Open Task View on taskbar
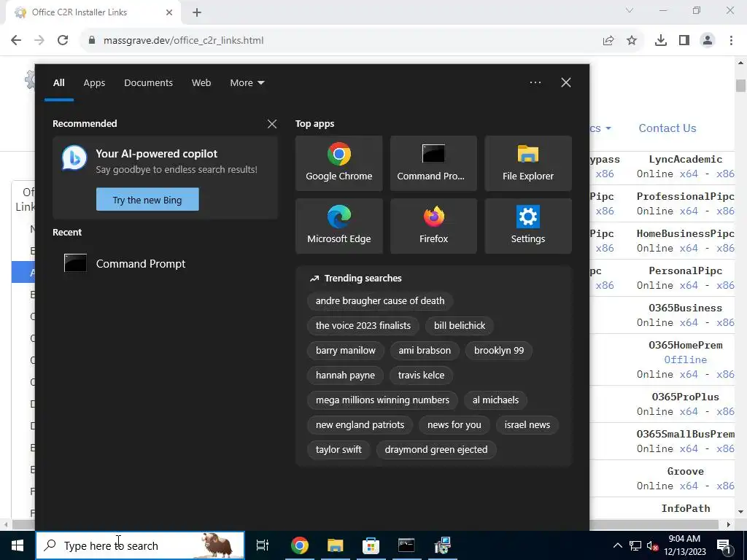Screen dimensions: 747x560 click(263, 545)
